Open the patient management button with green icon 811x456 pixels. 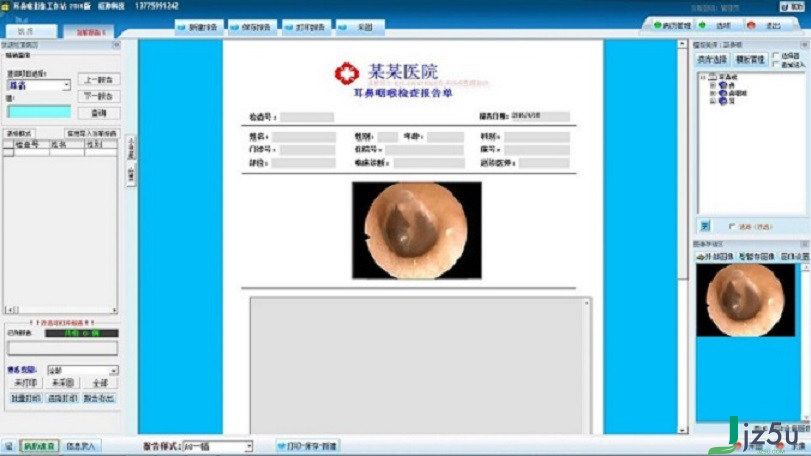[x=672, y=25]
